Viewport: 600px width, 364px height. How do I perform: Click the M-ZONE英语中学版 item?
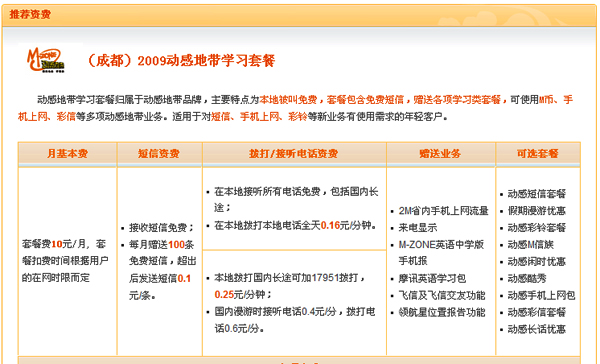441,253
